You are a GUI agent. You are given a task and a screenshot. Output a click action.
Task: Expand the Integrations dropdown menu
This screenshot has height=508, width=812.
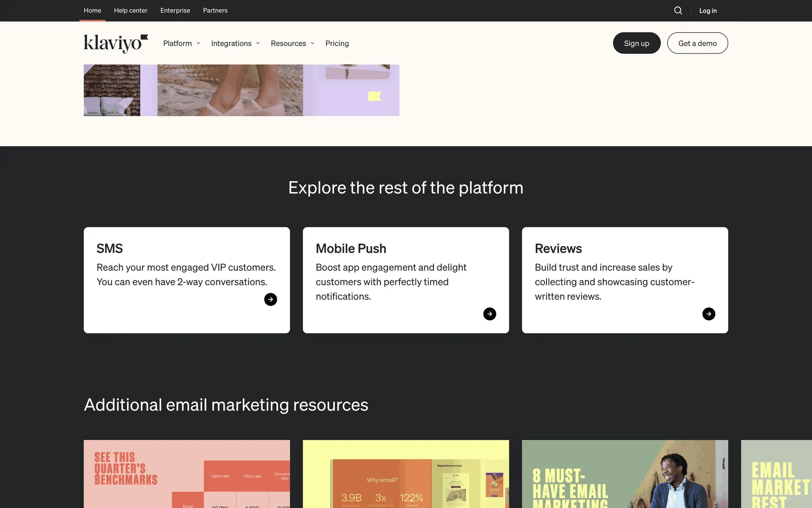pyautogui.click(x=235, y=43)
